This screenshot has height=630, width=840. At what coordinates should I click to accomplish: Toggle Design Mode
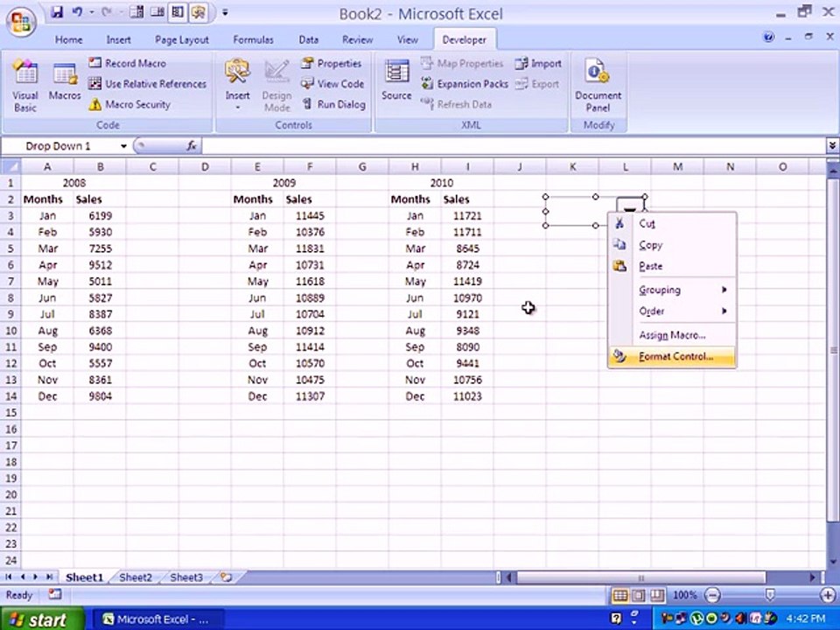click(x=277, y=86)
